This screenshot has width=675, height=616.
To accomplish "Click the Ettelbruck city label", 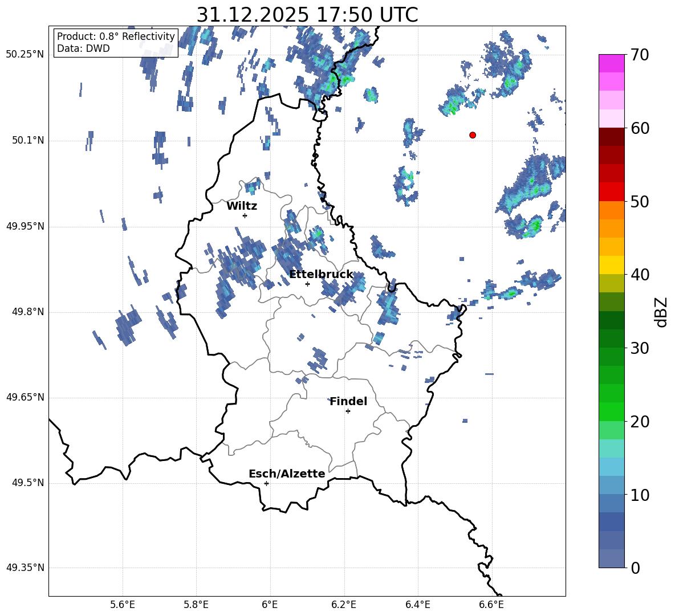I will [321, 275].
